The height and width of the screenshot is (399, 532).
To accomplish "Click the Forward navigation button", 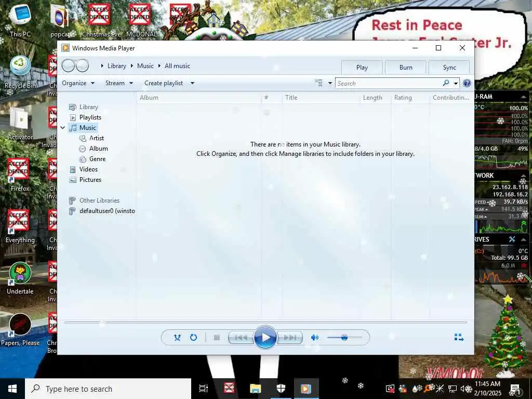I will point(82,65).
